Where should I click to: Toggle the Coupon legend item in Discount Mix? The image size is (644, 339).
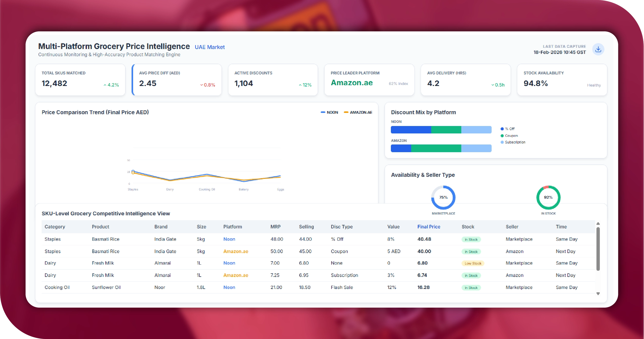coord(509,135)
